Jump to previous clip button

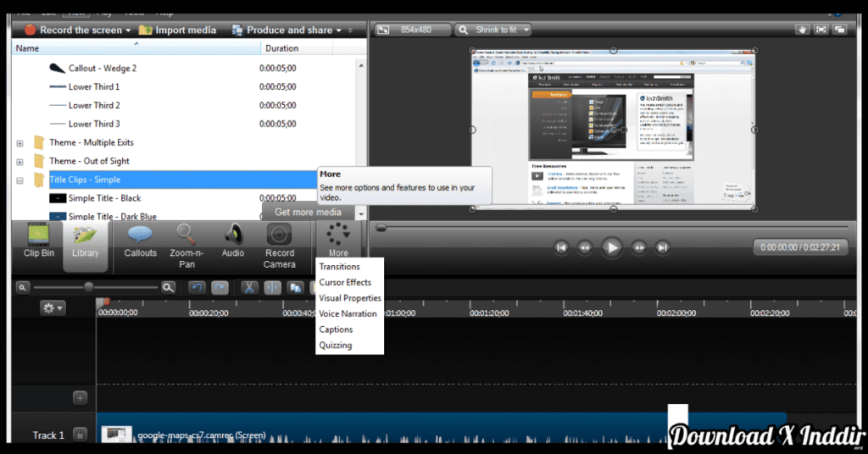[x=561, y=247]
